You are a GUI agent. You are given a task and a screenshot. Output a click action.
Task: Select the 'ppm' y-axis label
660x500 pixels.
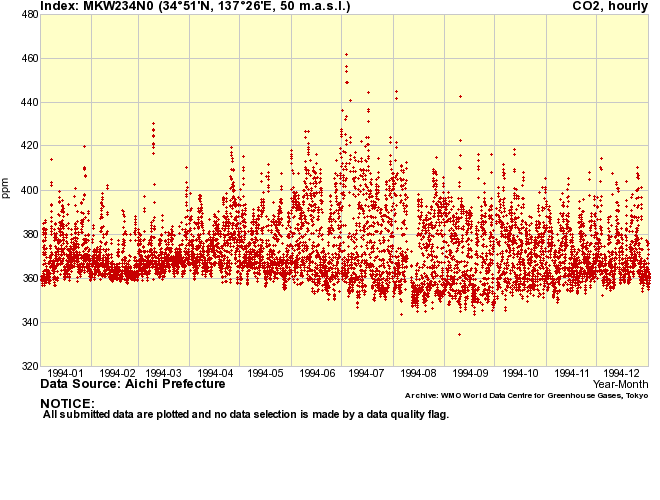click(x=7, y=190)
